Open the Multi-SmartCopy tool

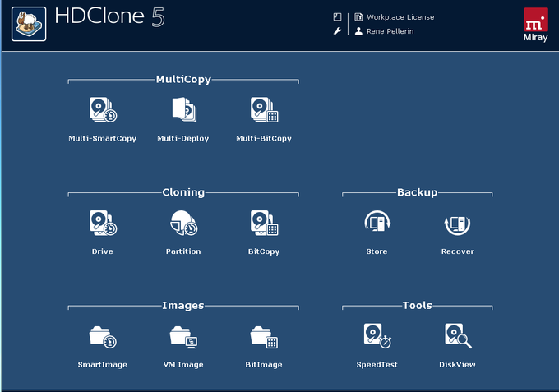(103, 110)
